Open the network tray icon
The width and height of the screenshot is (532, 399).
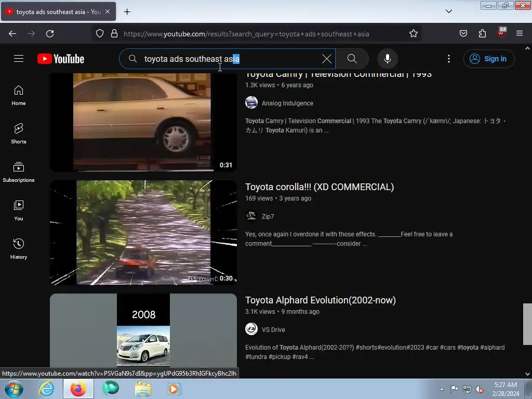point(467,390)
